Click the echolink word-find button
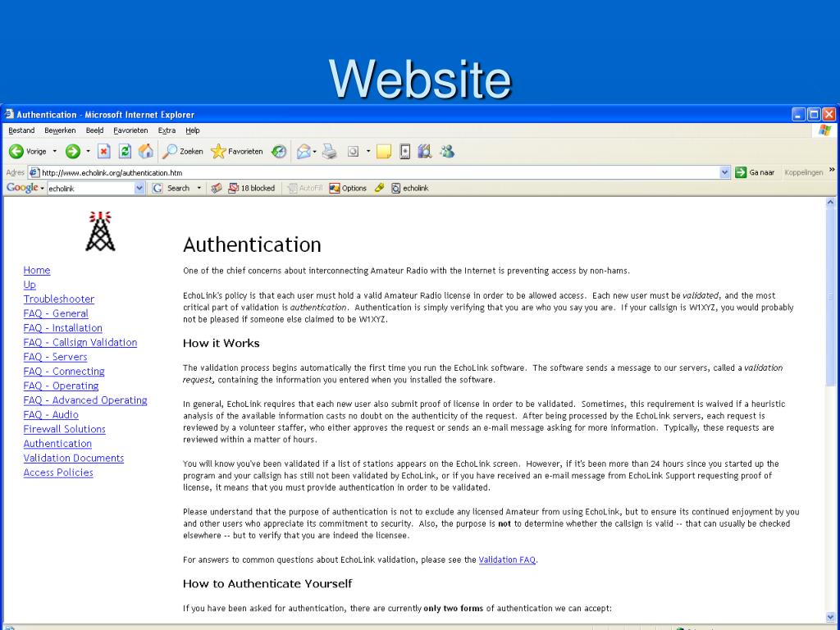Screen dimensions: 840x630 (x=410, y=188)
